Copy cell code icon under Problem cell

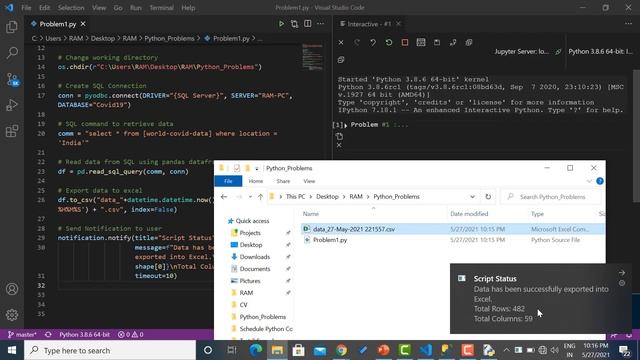point(339,136)
